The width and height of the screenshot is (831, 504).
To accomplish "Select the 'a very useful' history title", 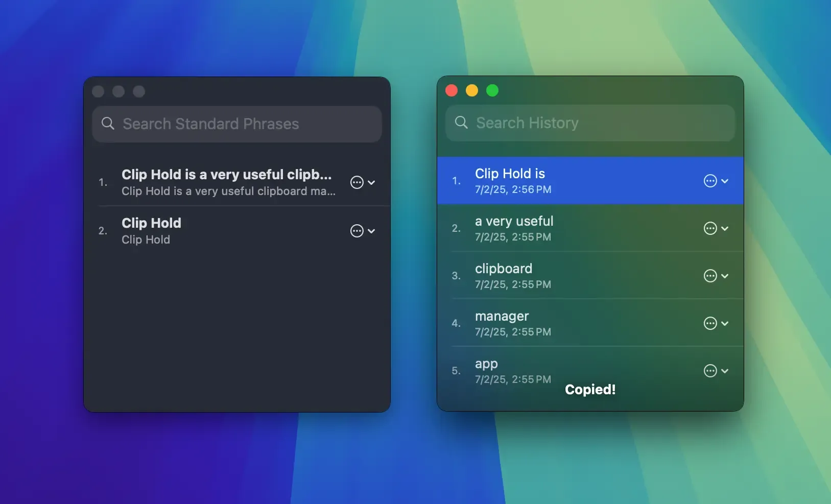I will point(514,221).
